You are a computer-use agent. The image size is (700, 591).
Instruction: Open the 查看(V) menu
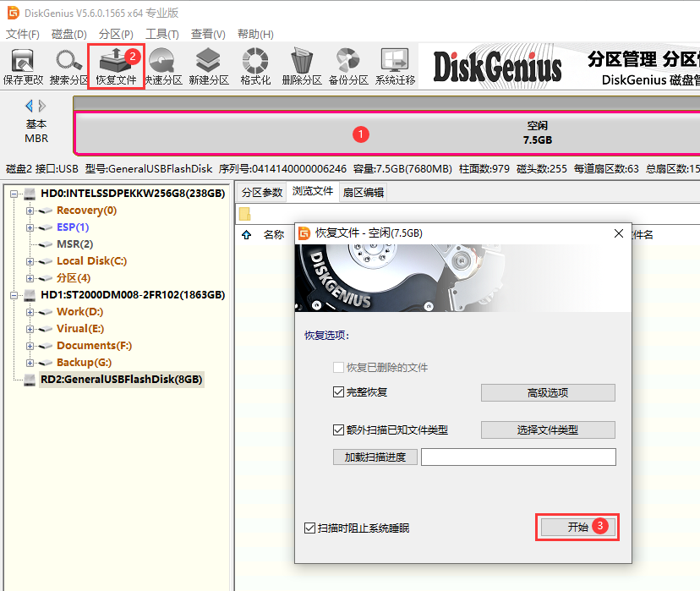208,35
